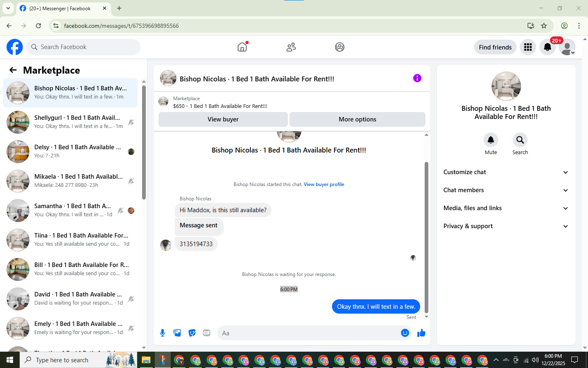Image resolution: width=588 pixels, height=368 pixels.
Task: Expand the Chat members section
Action: [506, 190]
